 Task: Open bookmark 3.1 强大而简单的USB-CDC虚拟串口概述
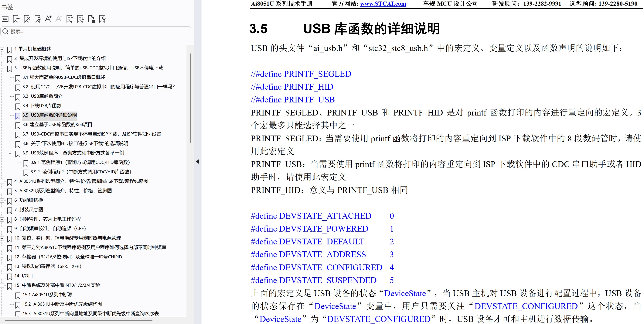click(64, 77)
